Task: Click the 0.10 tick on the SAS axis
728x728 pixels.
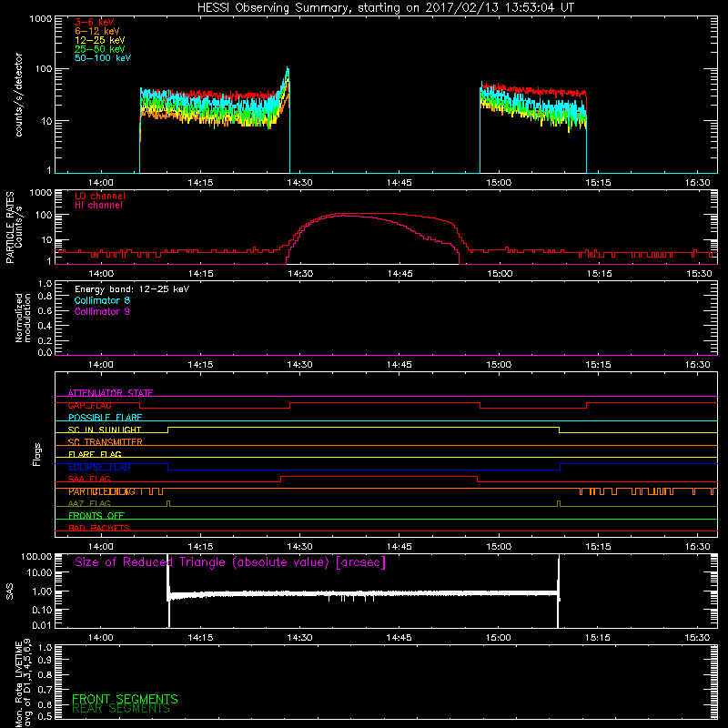Action: coord(41,610)
